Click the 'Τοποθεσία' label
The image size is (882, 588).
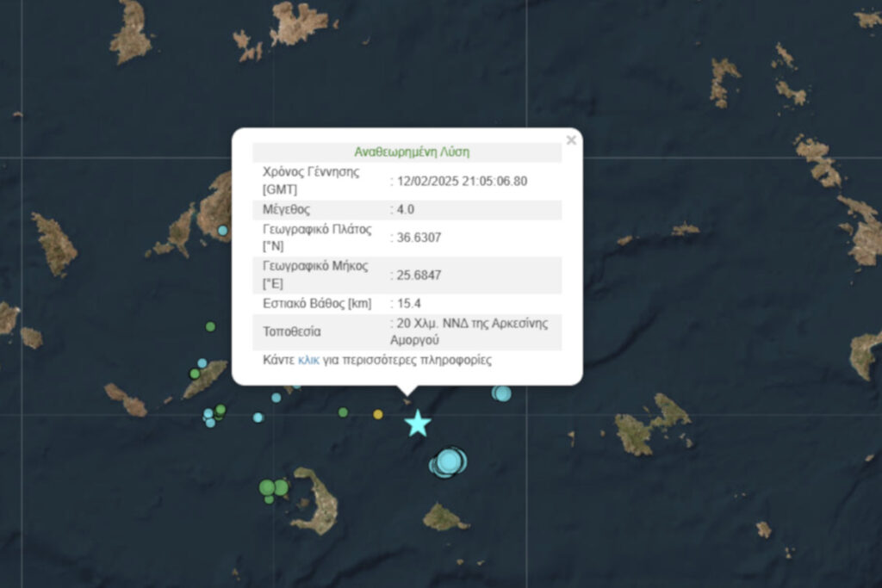click(x=292, y=331)
